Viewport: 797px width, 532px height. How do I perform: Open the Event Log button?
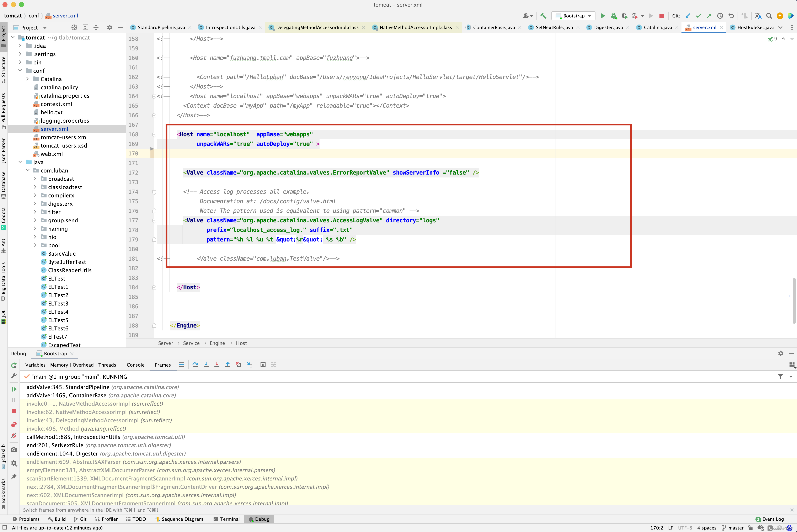pyautogui.click(x=770, y=519)
